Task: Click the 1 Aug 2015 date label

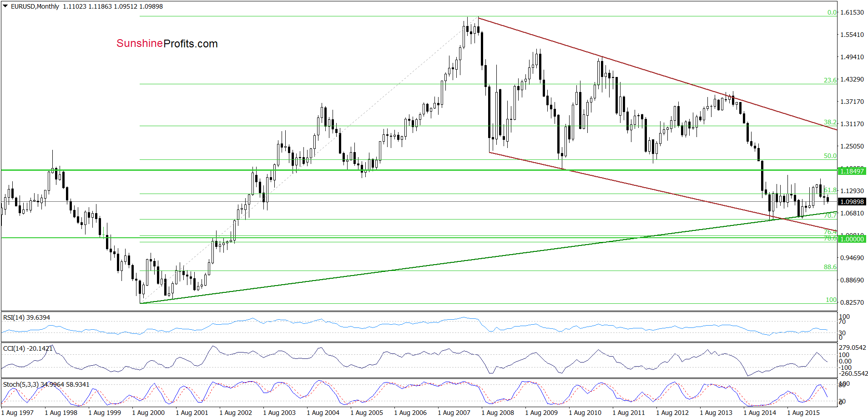Action: 803,413
